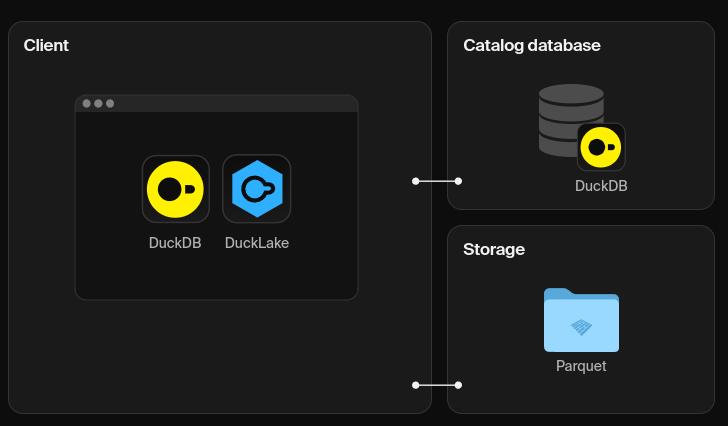The height and width of the screenshot is (426, 728).
Task: Click the DuckDB label under yellow client icon
Action: click(175, 243)
